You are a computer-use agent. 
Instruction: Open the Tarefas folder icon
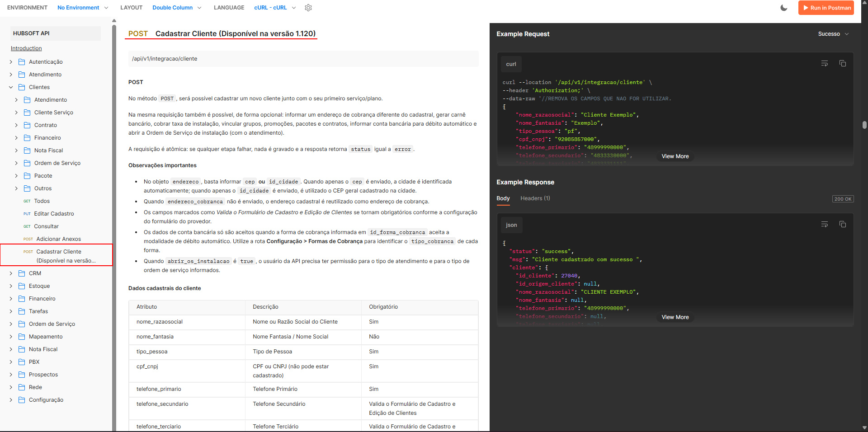(22, 311)
